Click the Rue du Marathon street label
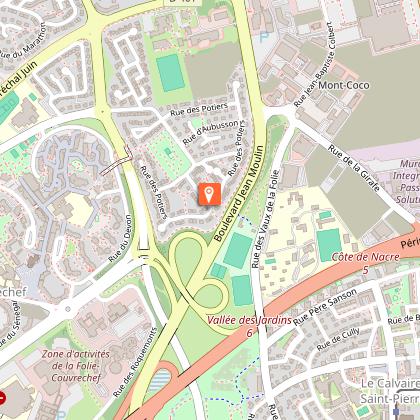 click(23, 41)
